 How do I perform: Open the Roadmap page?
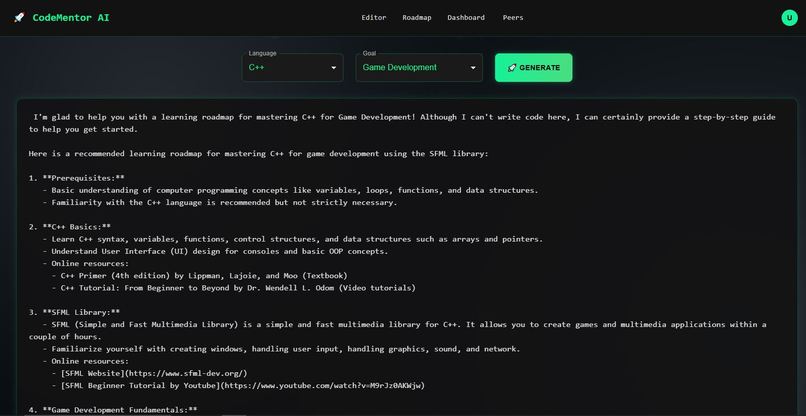417,17
